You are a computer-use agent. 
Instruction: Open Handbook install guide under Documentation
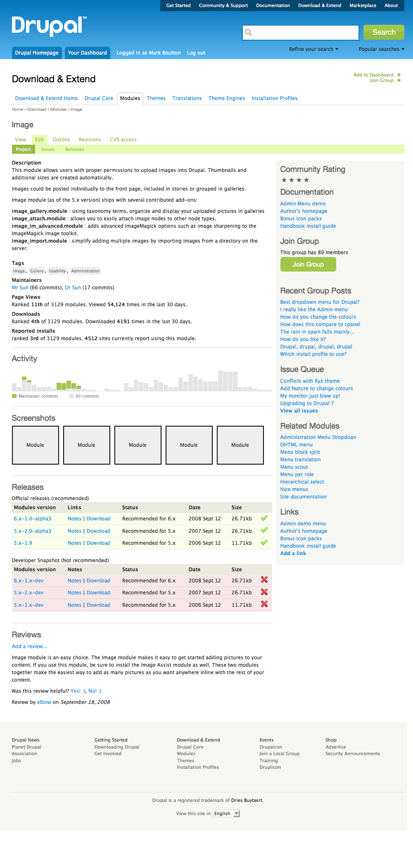(x=308, y=226)
